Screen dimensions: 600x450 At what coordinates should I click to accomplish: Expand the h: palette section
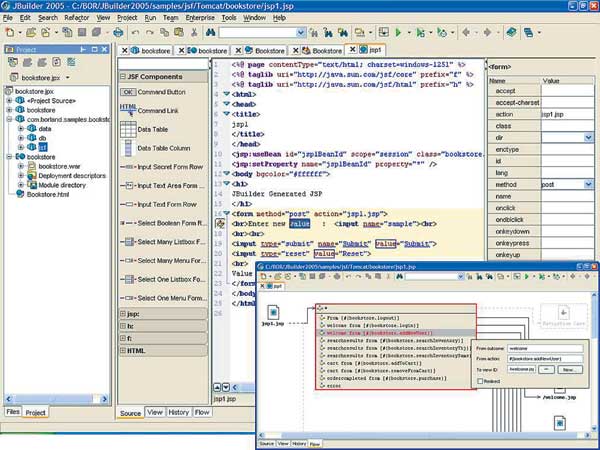[x=123, y=326]
